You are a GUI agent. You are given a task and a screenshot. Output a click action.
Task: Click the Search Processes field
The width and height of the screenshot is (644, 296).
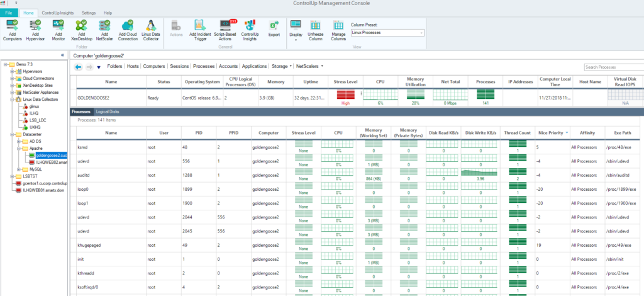point(614,67)
